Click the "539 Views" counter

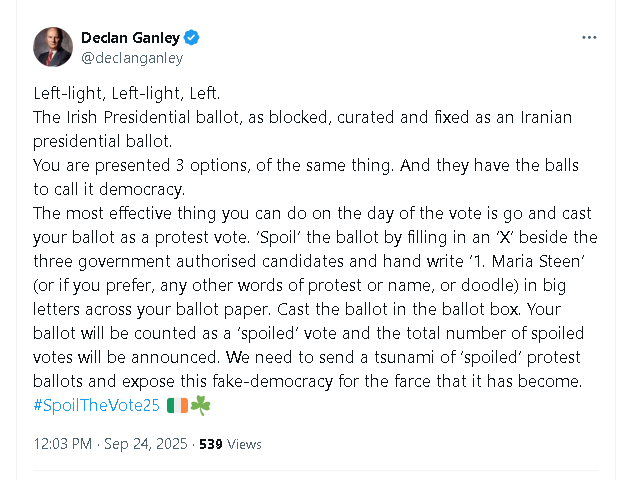tap(230, 444)
